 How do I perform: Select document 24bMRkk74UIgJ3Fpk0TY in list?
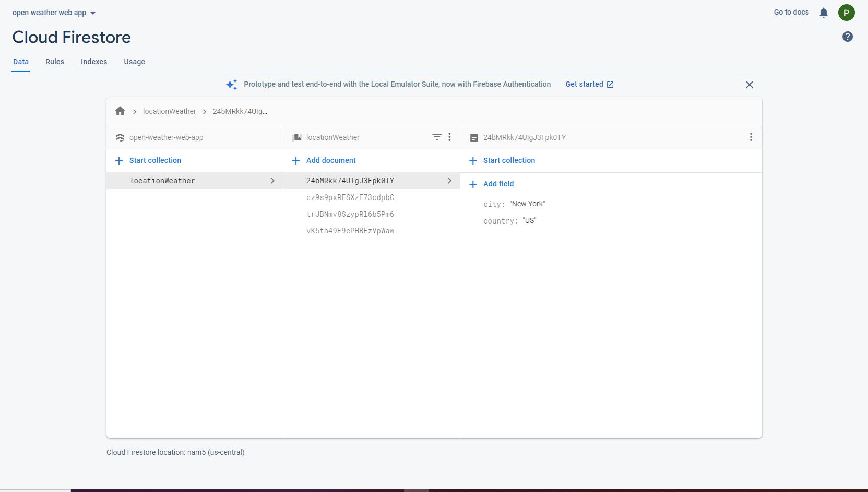[372, 181]
